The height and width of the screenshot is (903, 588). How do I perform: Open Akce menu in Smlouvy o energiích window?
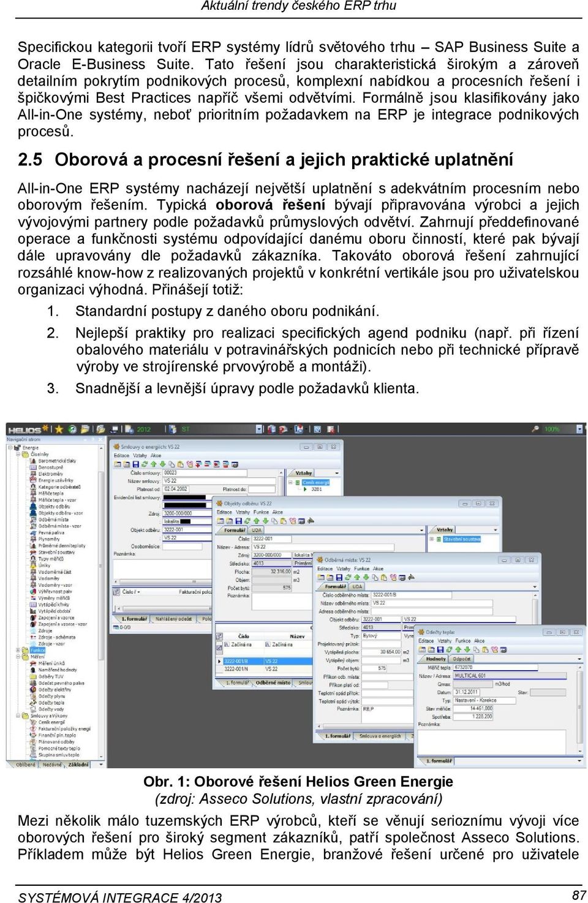tap(156, 456)
